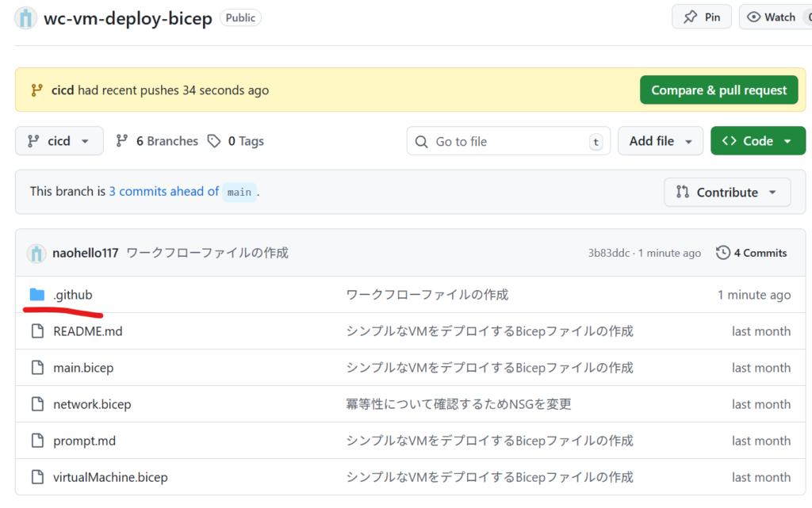The image size is (812, 508).
Task: Click the Go to file search field
Action: (507, 141)
